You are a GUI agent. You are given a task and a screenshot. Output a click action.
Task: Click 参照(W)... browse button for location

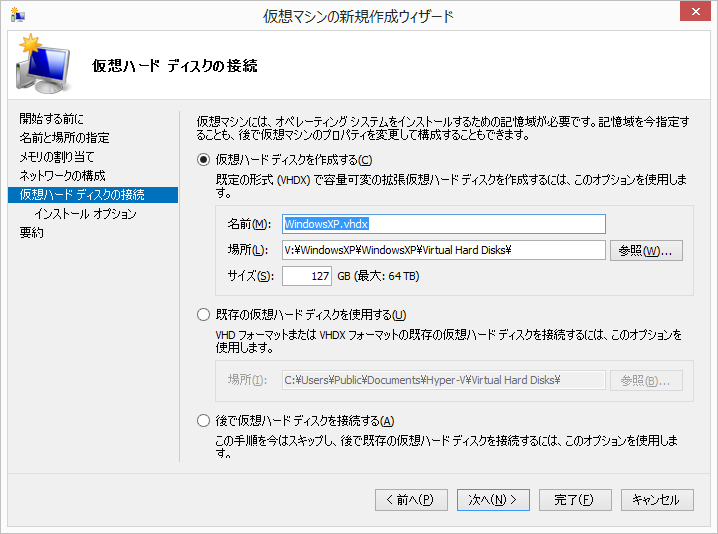647,250
